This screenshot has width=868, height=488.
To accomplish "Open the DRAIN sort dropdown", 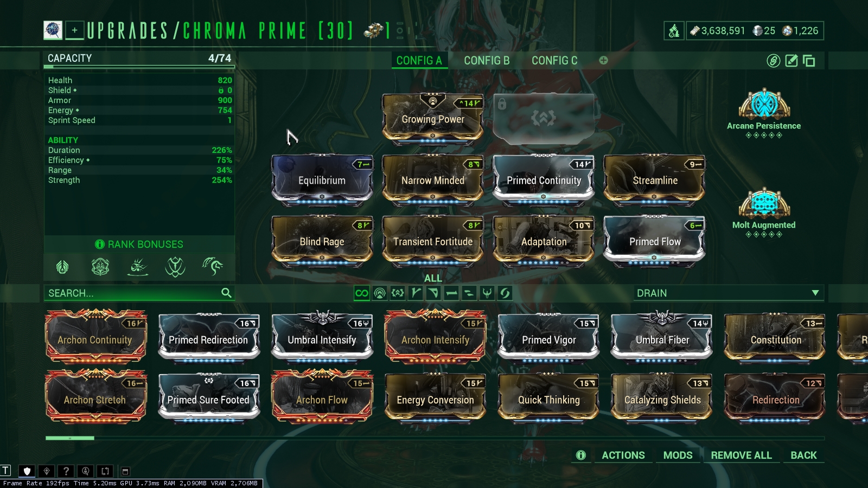I will pos(729,293).
